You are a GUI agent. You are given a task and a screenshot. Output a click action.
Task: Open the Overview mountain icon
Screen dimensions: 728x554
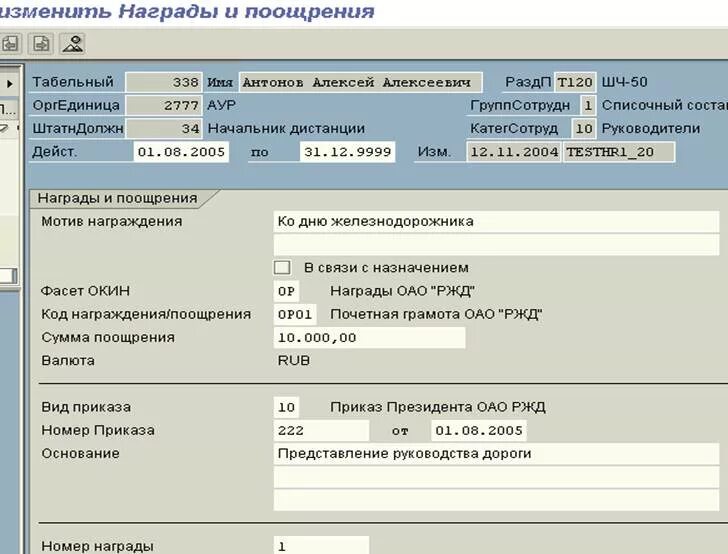[x=73, y=44]
